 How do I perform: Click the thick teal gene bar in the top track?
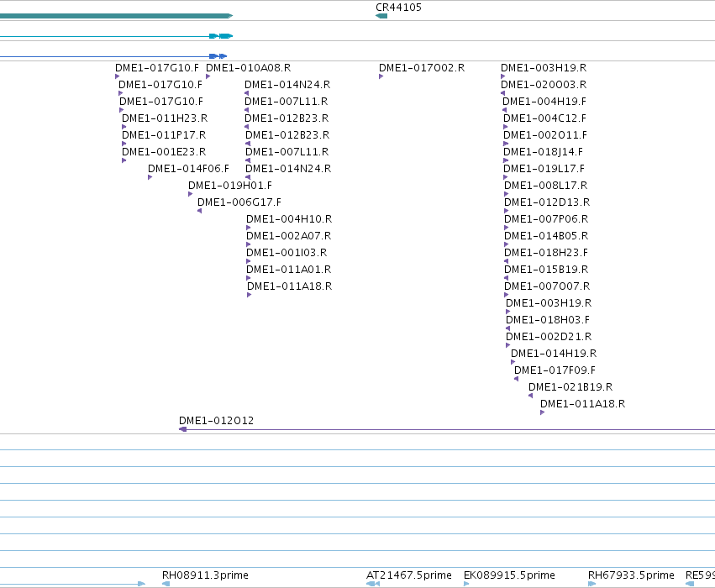pos(116,16)
